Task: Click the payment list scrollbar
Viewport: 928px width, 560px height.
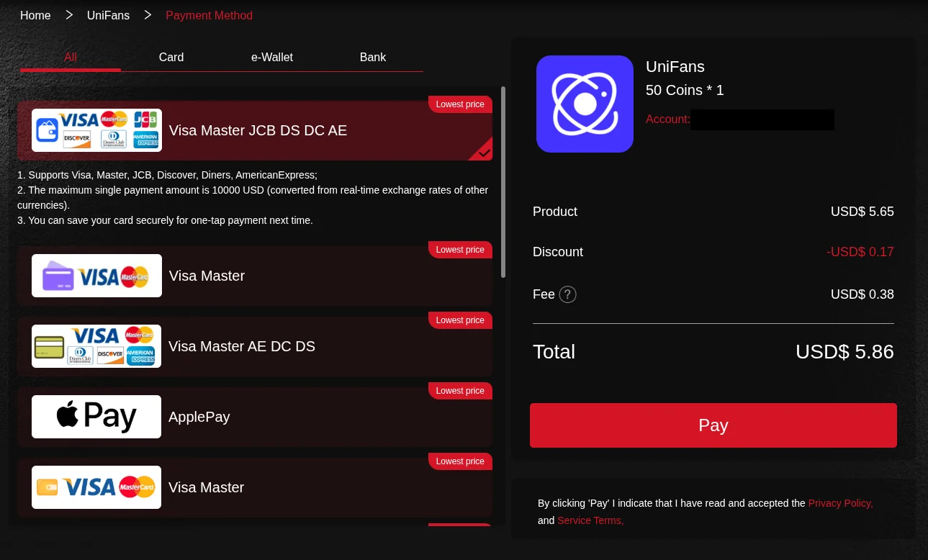Action: click(x=503, y=182)
